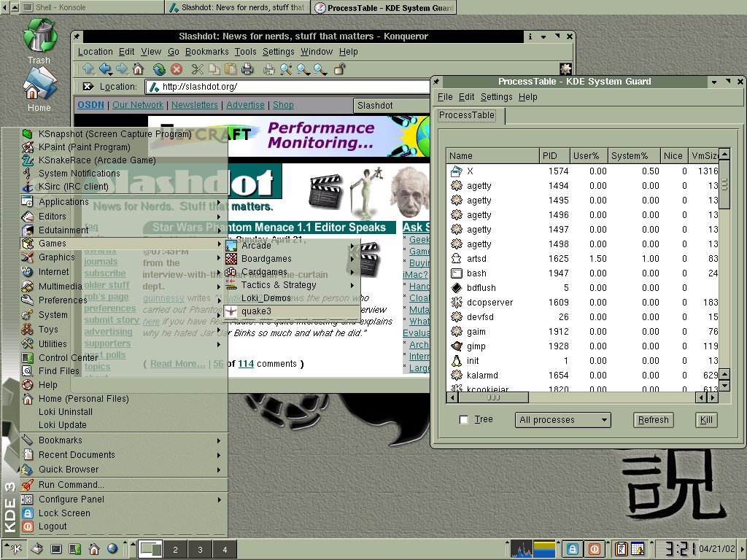
Task: Click the Find magnifier icon in Konqueror
Action: pos(286,69)
